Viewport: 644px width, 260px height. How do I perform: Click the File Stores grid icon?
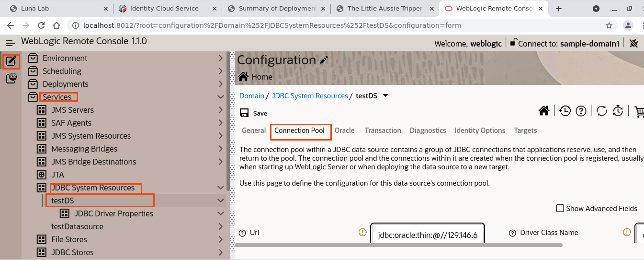42,239
